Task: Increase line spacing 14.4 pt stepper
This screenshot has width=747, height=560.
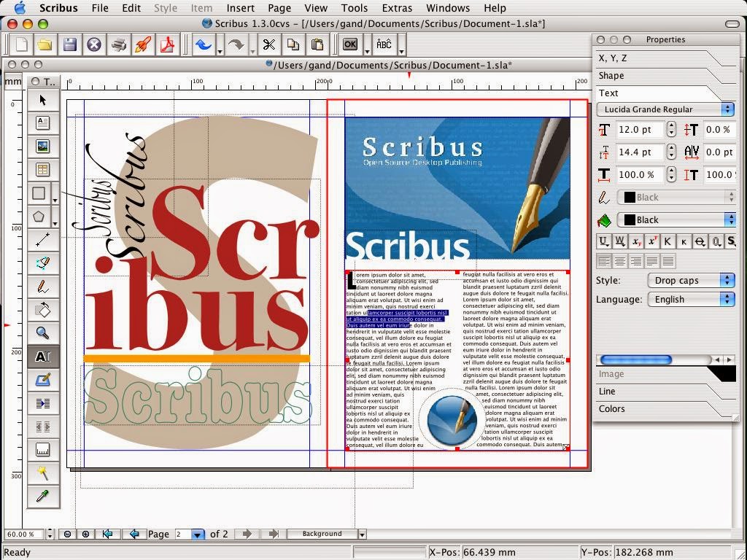Action: (671, 148)
